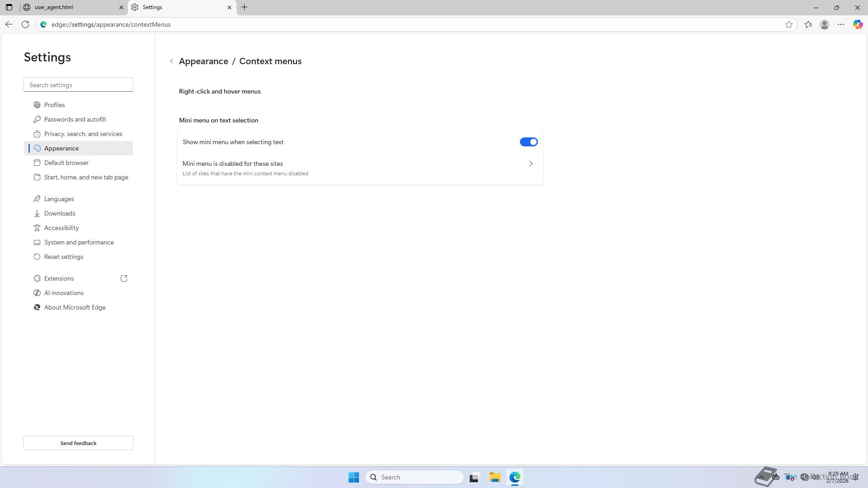Click the Search settings field
Viewport: 868px width, 488px height.
pos(78,85)
